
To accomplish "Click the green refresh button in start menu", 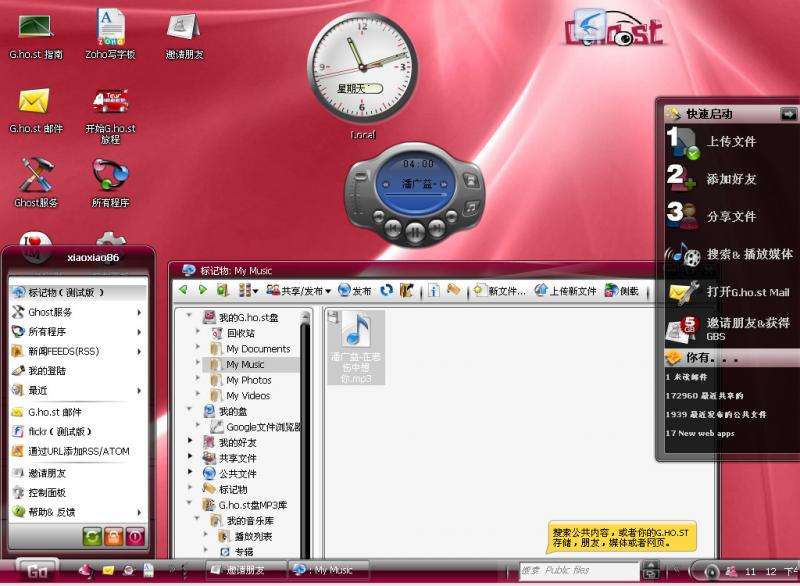I will (x=92, y=536).
